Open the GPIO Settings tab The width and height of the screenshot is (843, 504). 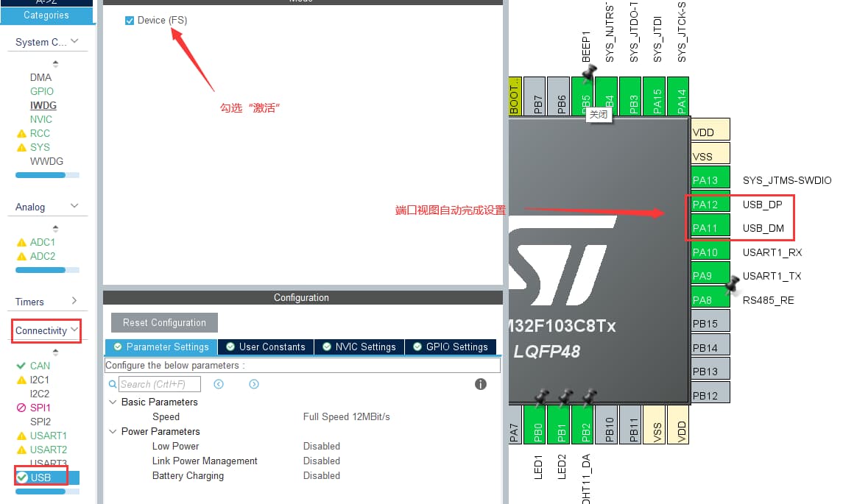coord(450,347)
